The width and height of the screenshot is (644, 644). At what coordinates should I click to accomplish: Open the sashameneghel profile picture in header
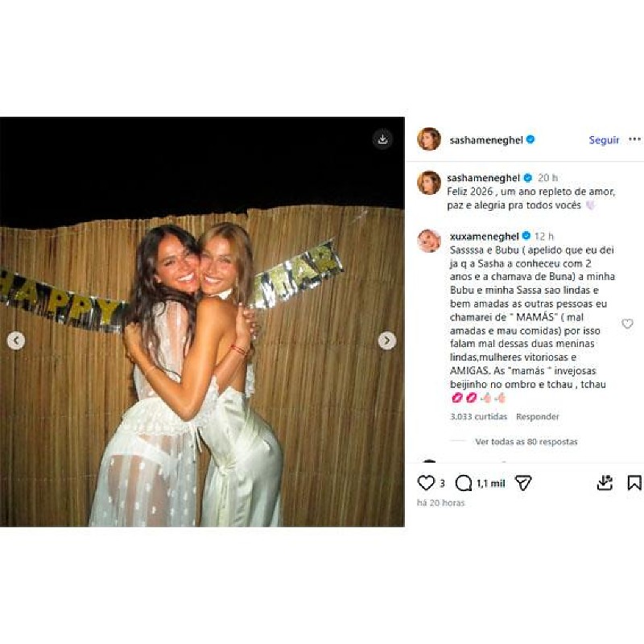(428, 139)
